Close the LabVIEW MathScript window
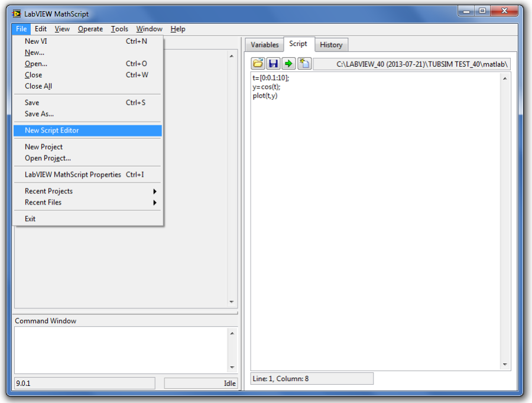 (x=504, y=11)
